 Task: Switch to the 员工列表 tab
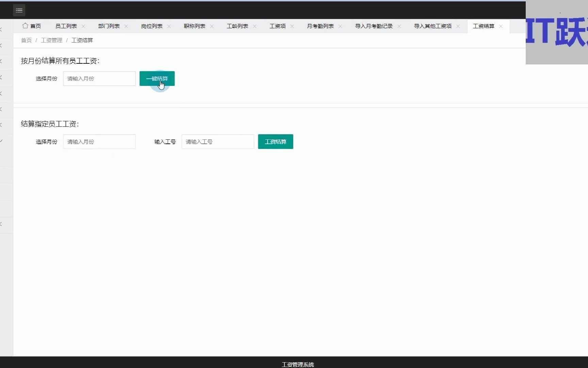coord(66,26)
